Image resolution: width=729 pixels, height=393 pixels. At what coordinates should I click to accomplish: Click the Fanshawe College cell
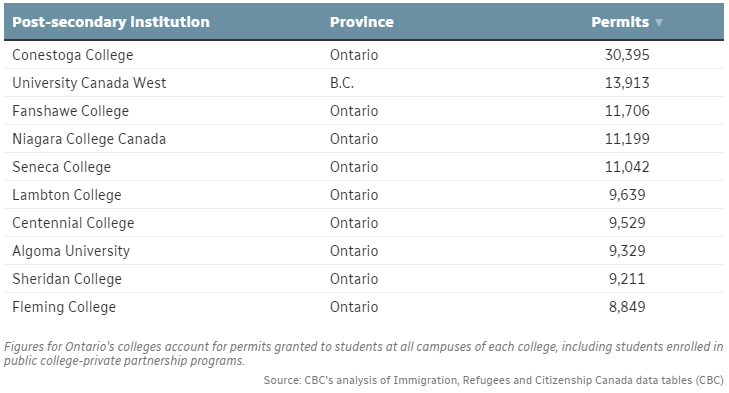coord(70,111)
